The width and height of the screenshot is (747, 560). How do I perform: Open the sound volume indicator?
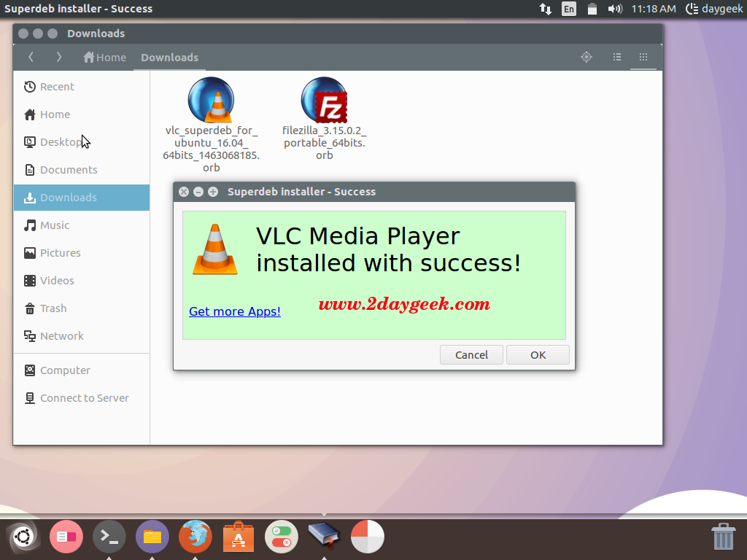pos(615,9)
